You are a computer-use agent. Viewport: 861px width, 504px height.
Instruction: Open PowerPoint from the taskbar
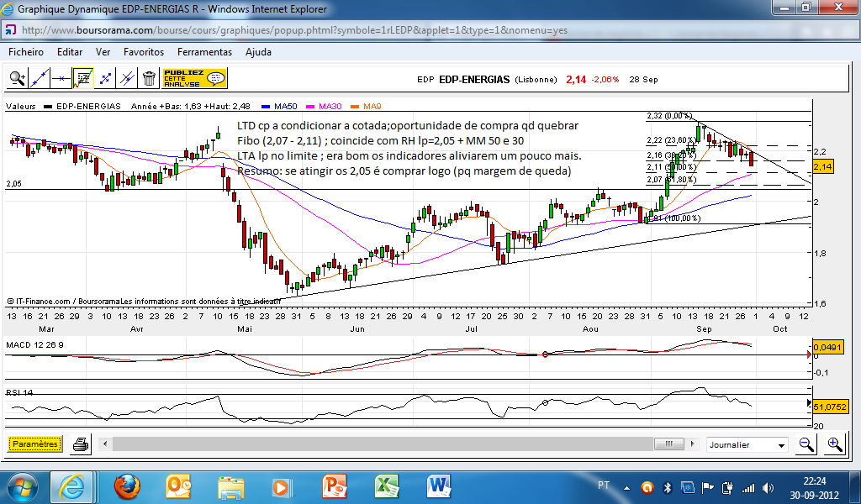(x=335, y=487)
